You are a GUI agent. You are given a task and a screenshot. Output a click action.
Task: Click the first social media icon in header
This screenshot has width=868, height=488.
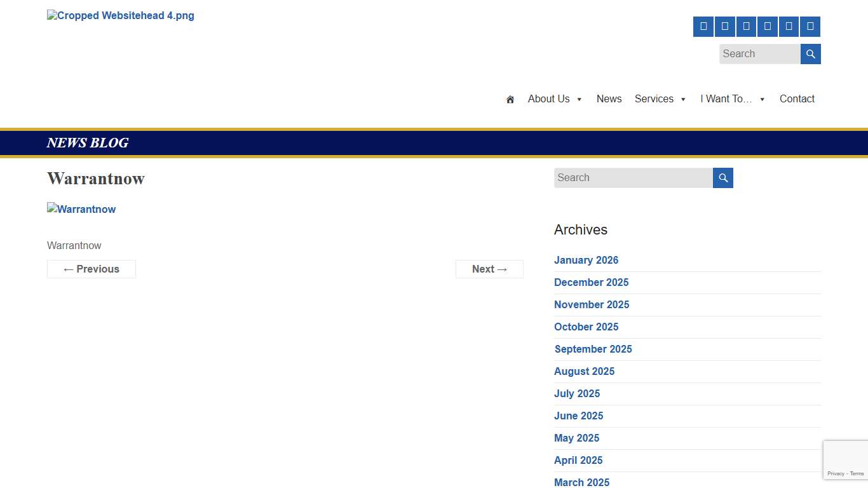(703, 27)
